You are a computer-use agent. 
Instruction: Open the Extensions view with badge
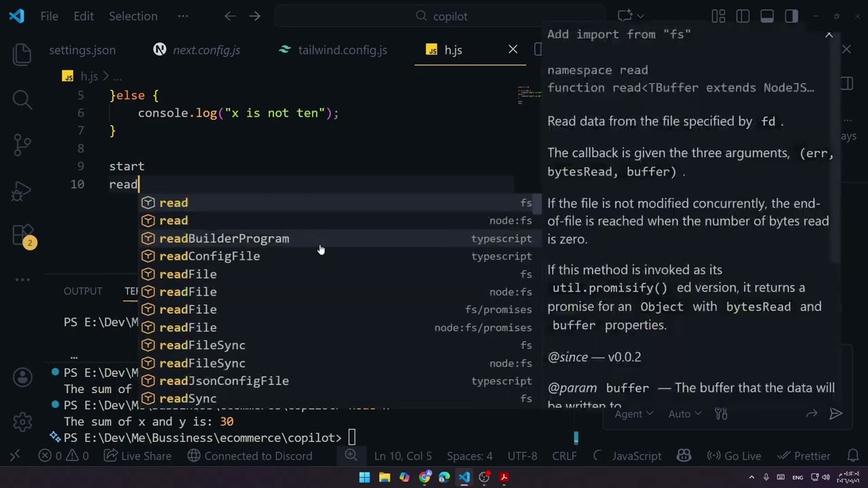(x=22, y=235)
